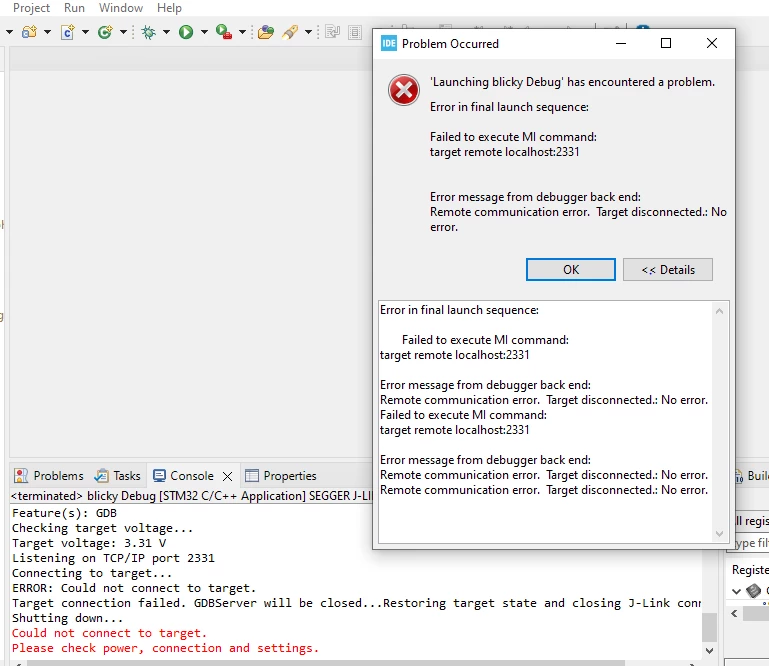Screen dimensions: 769x666
Task: Click 'Listening on TCP/IP port 2331' console line
Action: click(x=113, y=558)
